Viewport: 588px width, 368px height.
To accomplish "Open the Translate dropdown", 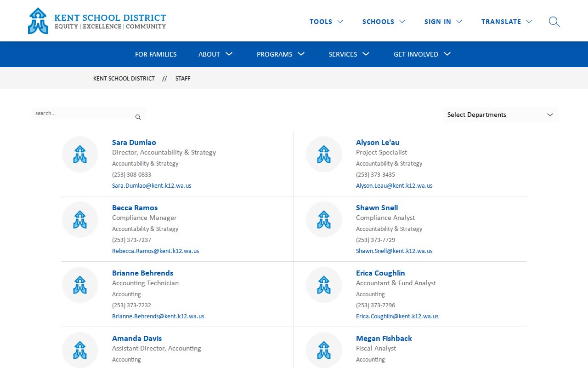I will 506,22.
